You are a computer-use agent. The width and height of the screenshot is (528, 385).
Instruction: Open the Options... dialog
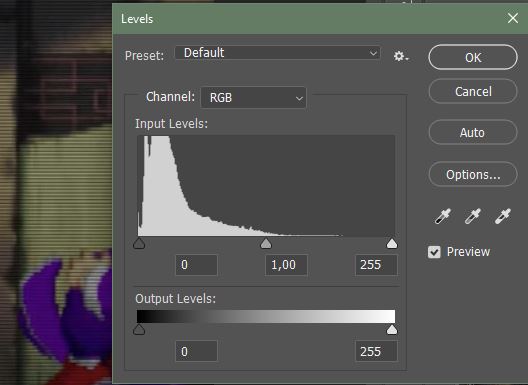[473, 174]
